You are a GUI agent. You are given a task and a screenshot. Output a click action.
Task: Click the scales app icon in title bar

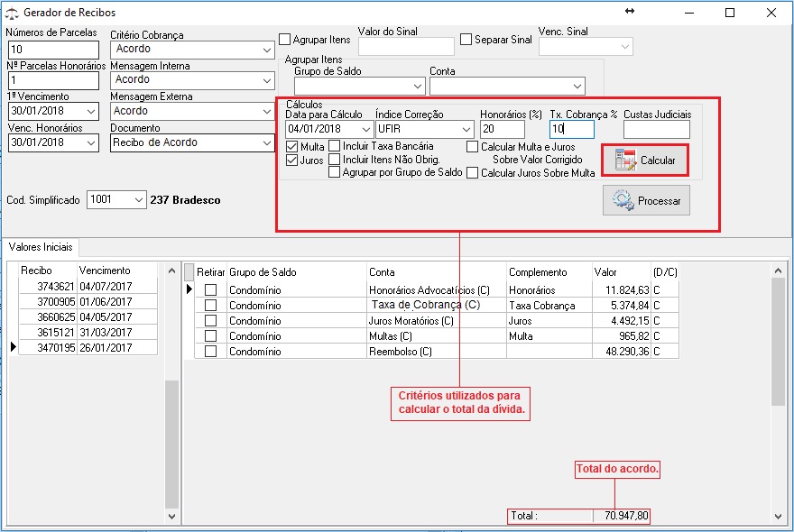point(11,13)
